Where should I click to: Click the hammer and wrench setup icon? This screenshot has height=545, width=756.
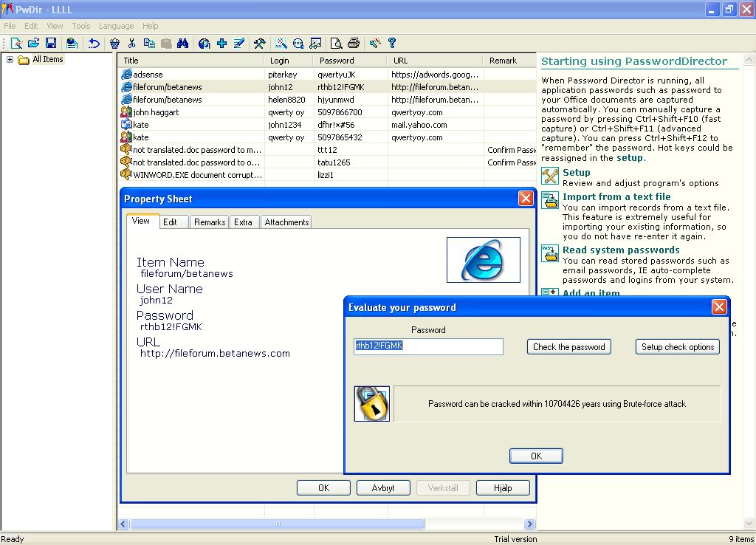pyautogui.click(x=259, y=44)
